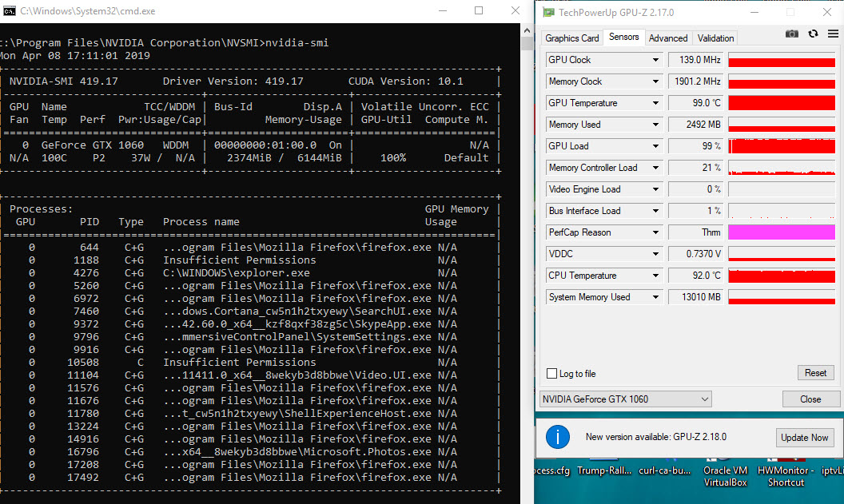The width and height of the screenshot is (844, 504).
Task: Open the PerfCap Reason dropdown
Action: click(655, 232)
